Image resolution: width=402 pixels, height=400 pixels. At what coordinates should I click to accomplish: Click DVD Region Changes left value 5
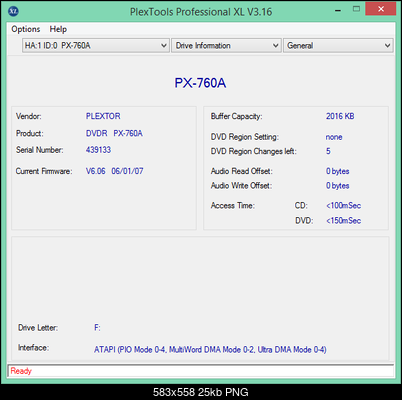click(x=328, y=151)
